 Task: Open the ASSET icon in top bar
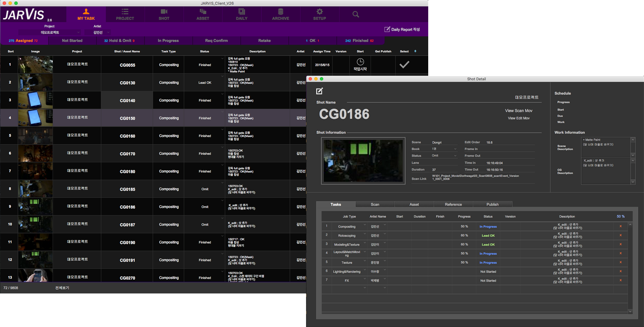pyautogui.click(x=203, y=12)
